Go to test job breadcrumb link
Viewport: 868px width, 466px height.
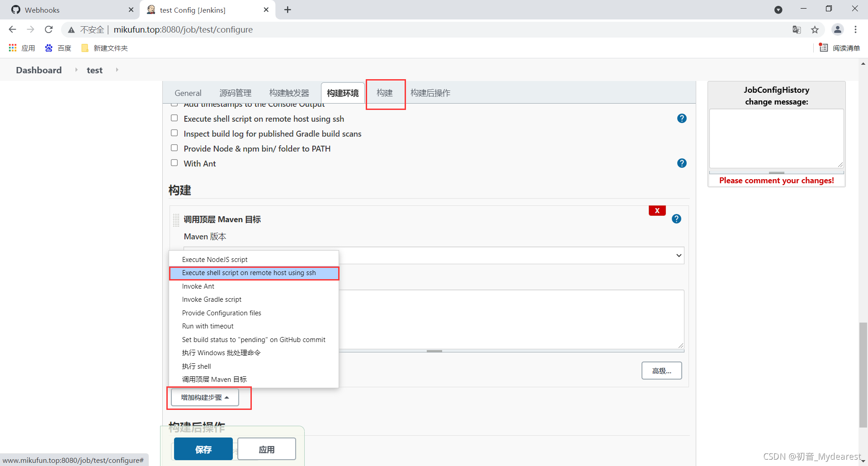(x=94, y=70)
